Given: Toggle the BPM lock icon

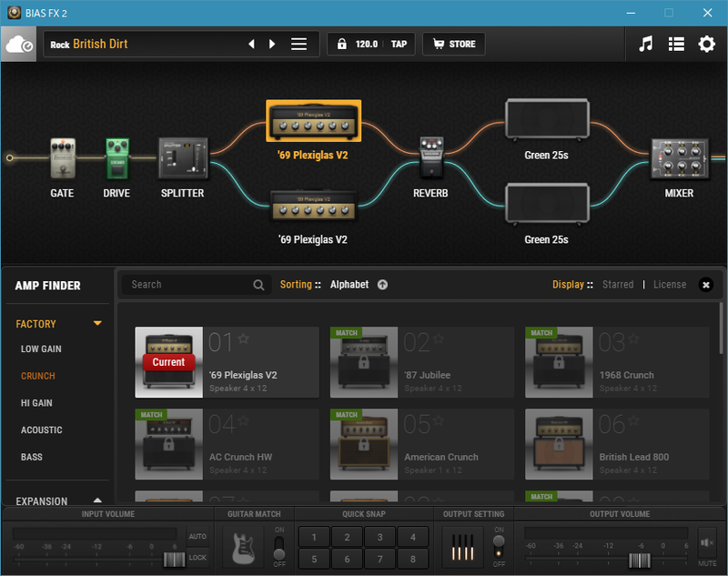Looking at the screenshot, I should [342, 44].
